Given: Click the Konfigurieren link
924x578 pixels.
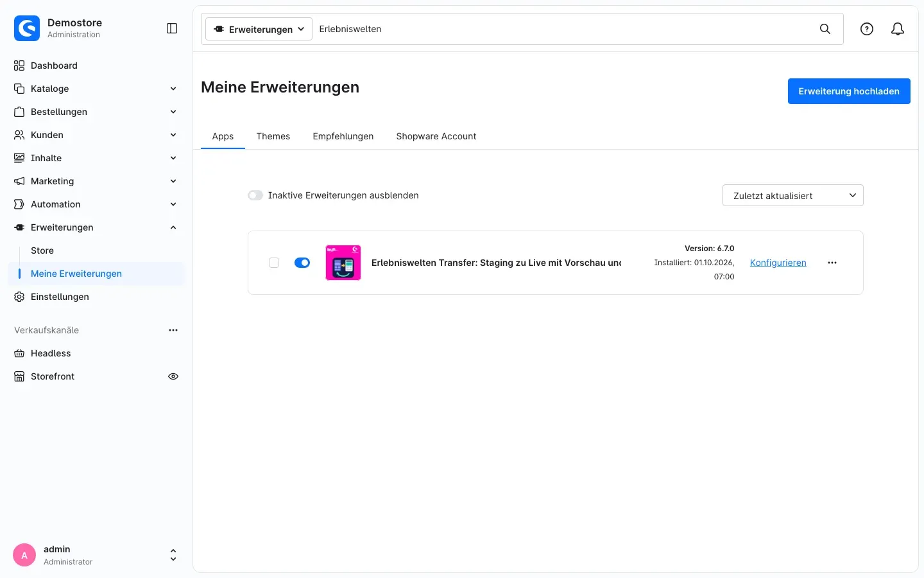Looking at the screenshot, I should pyautogui.click(x=778, y=263).
